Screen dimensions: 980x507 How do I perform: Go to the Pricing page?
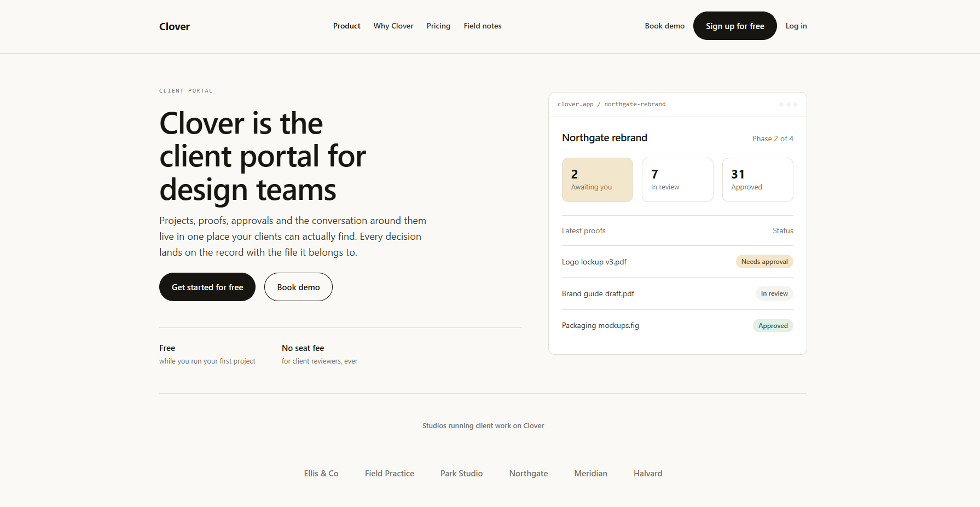click(x=438, y=26)
